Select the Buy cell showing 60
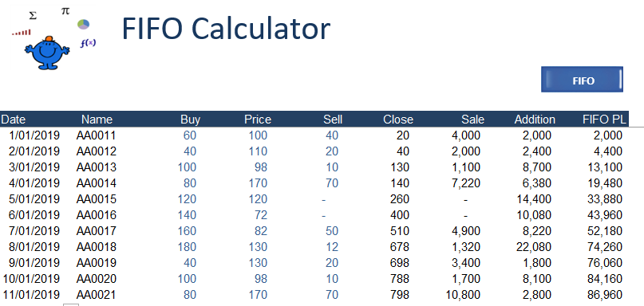644x306 pixels. click(190, 135)
